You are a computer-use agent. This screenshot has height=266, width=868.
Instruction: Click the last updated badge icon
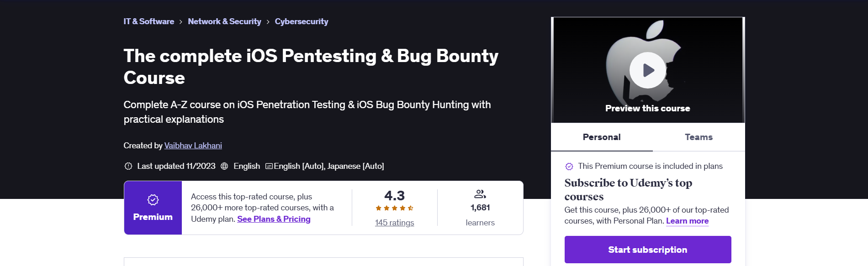tap(128, 166)
